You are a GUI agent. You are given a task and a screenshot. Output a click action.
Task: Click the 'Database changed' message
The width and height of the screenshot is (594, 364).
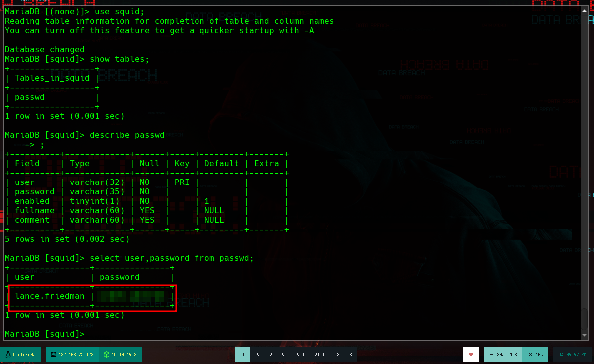(45, 50)
